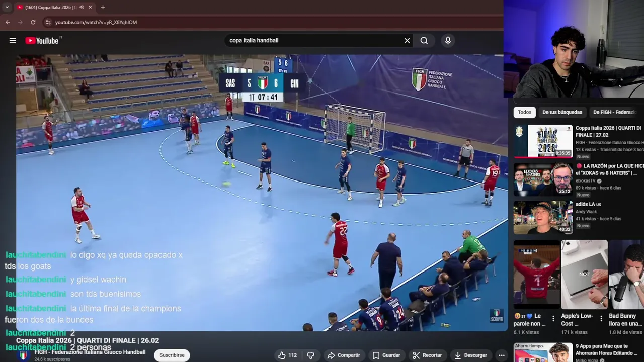Like the video with thumbs up
The width and height of the screenshot is (644, 362).
[287, 355]
